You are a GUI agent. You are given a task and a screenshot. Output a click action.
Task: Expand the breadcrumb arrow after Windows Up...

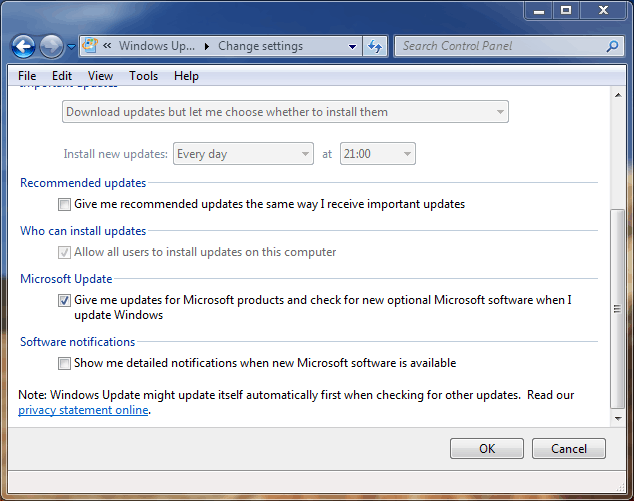(x=207, y=47)
